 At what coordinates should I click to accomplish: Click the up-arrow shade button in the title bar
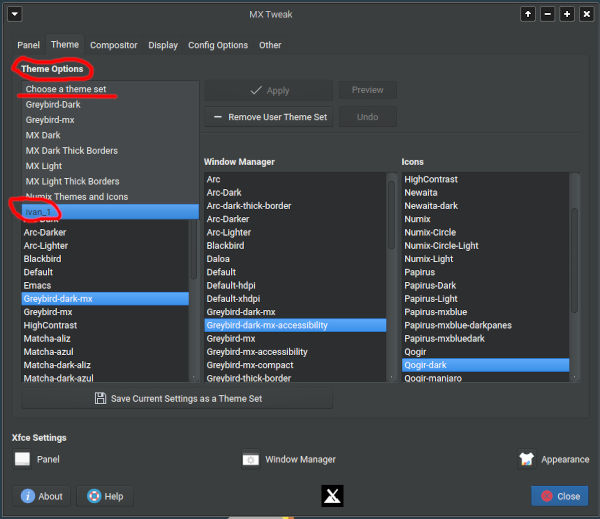pos(528,15)
